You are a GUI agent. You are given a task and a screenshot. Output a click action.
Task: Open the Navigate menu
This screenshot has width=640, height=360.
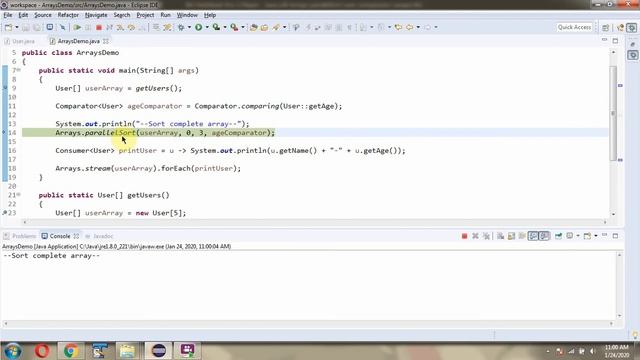pos(96,15)
